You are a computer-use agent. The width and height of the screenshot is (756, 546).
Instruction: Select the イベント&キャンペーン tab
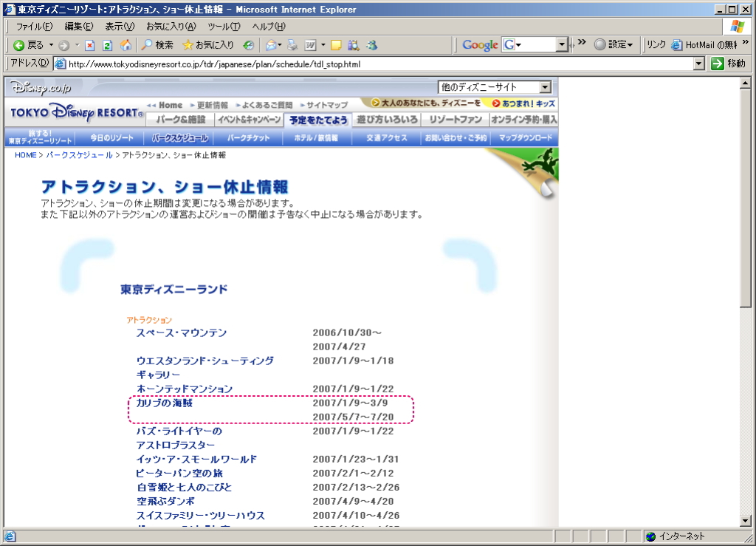click(250, 120)
